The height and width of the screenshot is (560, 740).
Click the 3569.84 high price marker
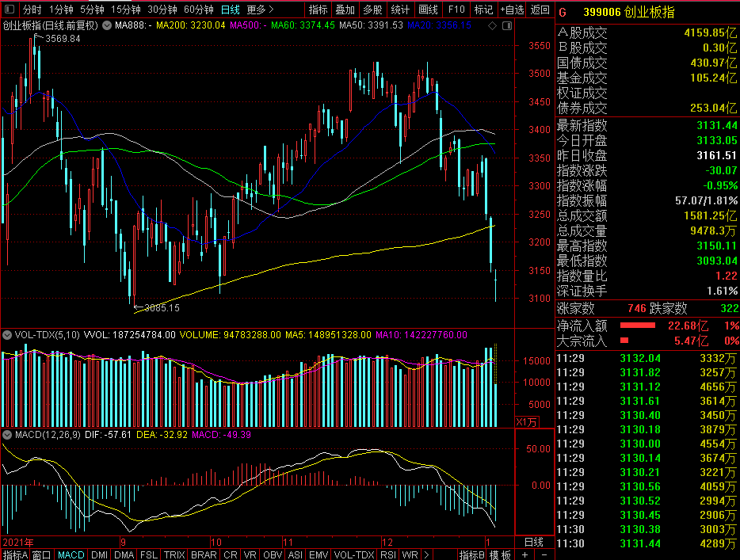pyautogui.click(x=63, y=39)
